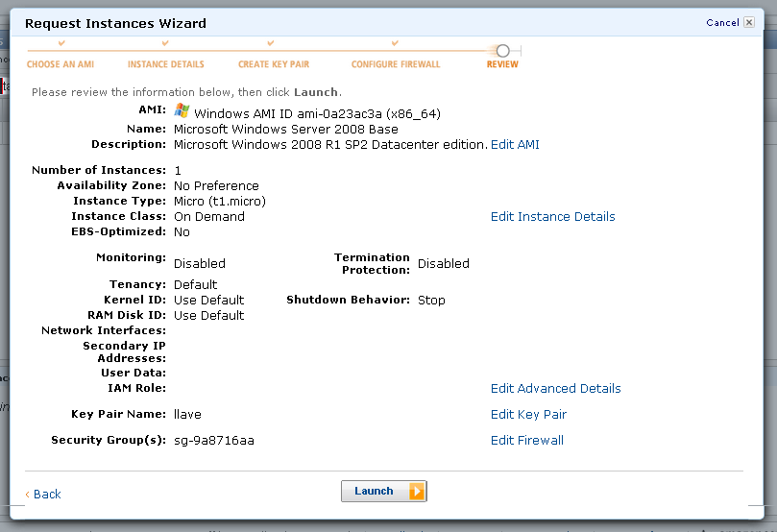The image size is (777, 532).
Task: Click 'Microsoft Windows Server 2008 Base' name
Action: click(286, 130)
